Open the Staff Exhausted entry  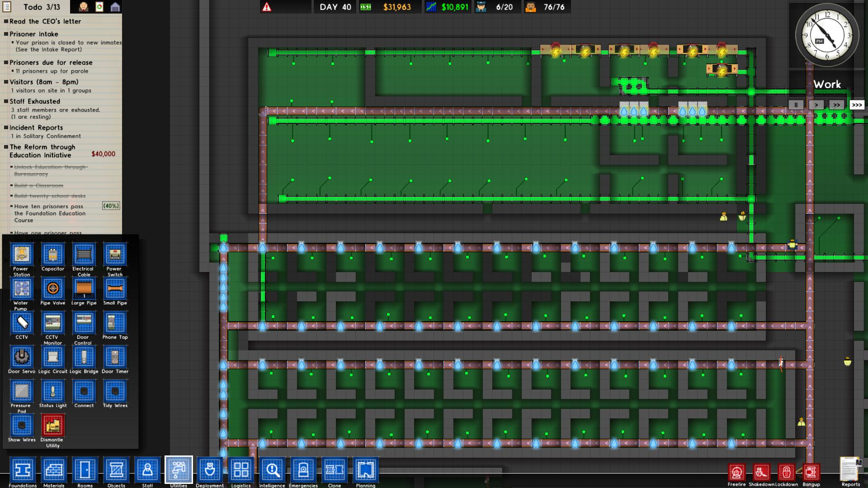[x=35, y=101]
